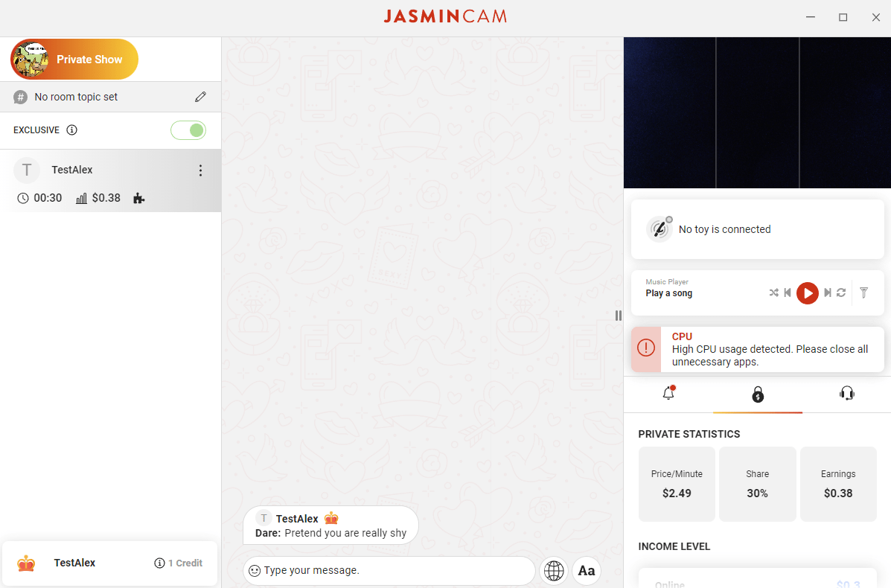Image resolution: width=891 pixels, height=588 pixels.
Task: Click the High CPU usage warning text
Action: pyautogui.click(x=770, y=356)
